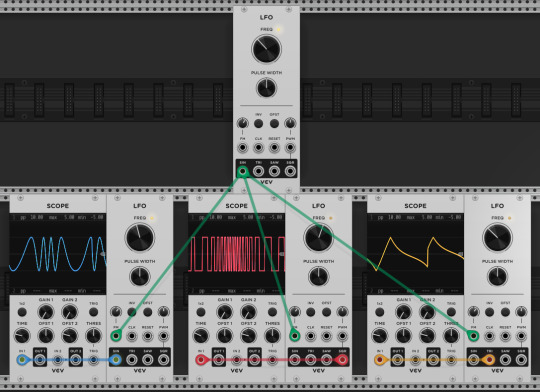Click the green-cabled FM jack on the LFO feeding the blue Scope
The height and width of the screenshot is (392, 540).
coord(116,336)
